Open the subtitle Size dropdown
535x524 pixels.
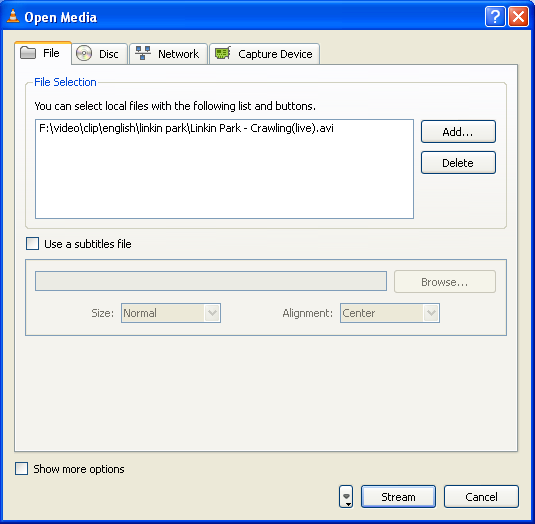coord(171,313)
